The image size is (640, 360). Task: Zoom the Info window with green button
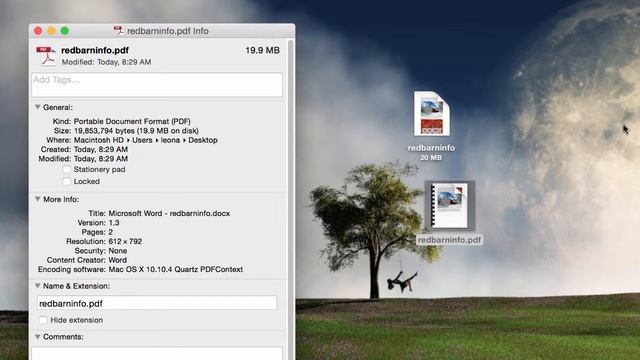pyautogui.click(x=64, y=31)
